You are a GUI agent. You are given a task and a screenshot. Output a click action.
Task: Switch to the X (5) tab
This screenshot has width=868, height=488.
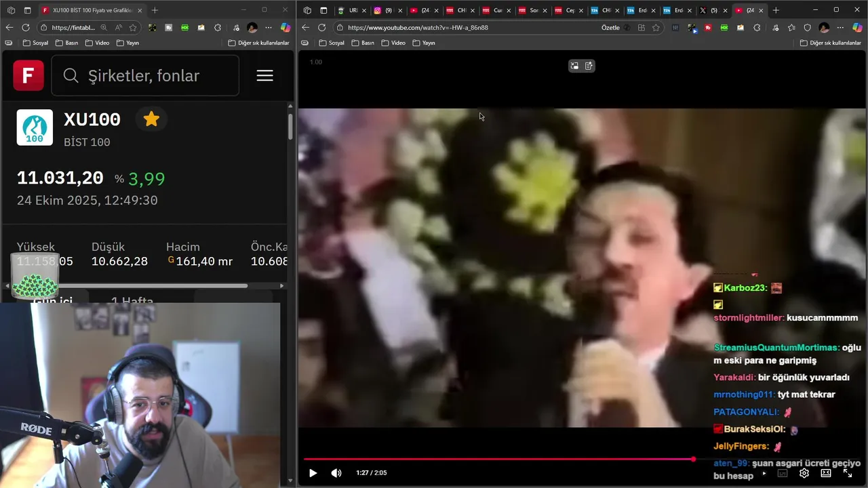pyautogui.click(x=713, y=10)
